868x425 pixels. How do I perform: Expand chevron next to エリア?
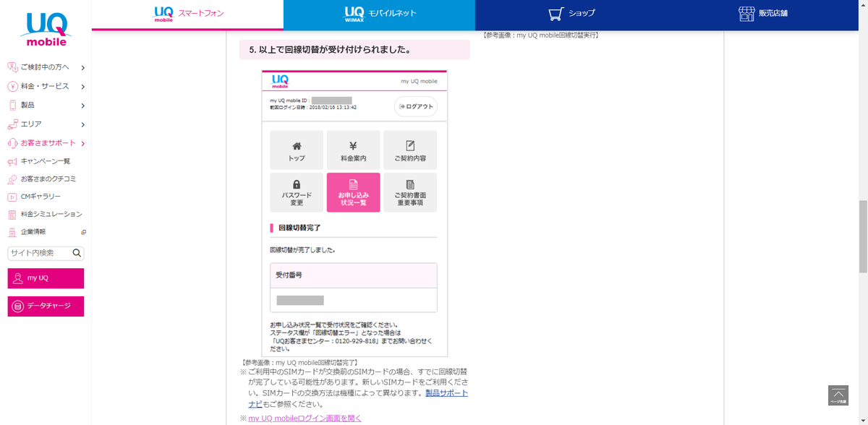pos(83,124)
